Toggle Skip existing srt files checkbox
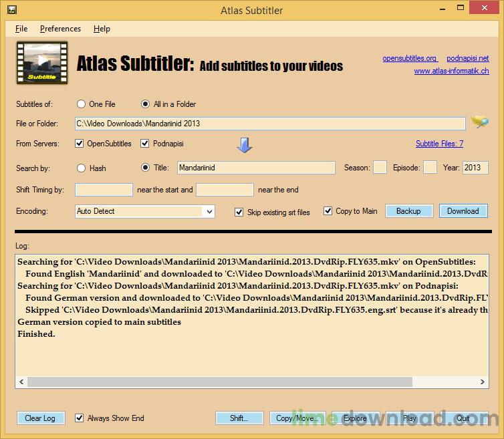This screenshot has width=504, height=439. (239, 212)
